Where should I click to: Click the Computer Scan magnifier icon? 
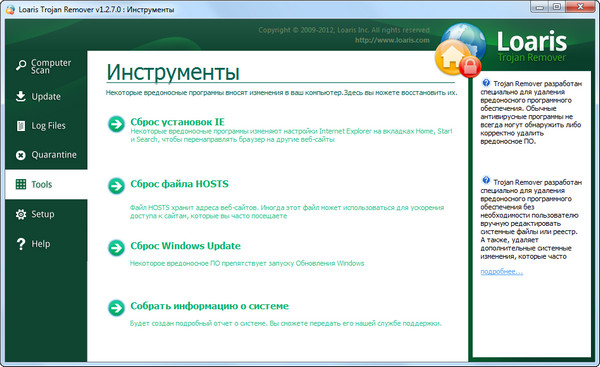(x=21, y=65)
